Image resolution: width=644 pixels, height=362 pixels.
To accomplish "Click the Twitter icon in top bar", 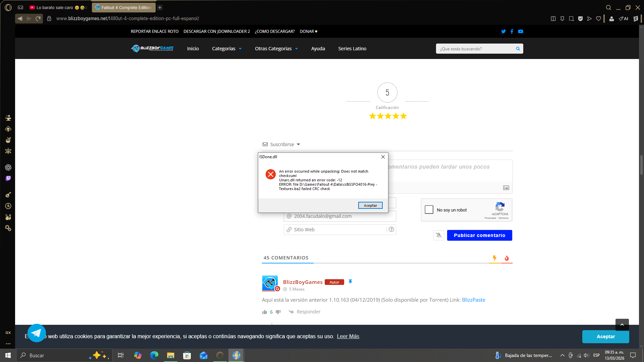I will (503, 32).
